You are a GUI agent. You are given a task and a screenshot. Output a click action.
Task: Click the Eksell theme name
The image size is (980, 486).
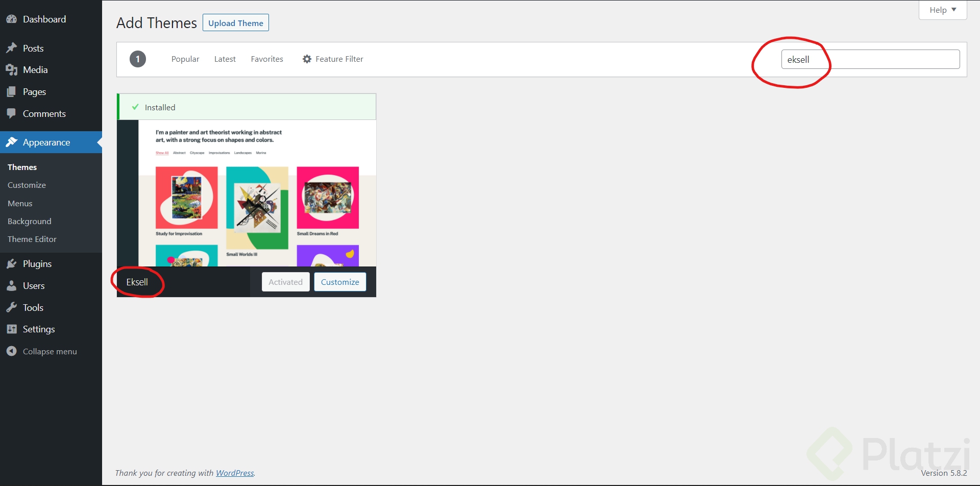pyautogui.click(x=137, y=282)
